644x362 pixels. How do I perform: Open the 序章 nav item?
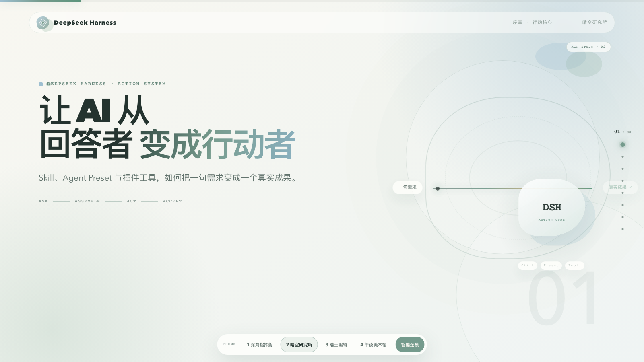pos(518,22)
